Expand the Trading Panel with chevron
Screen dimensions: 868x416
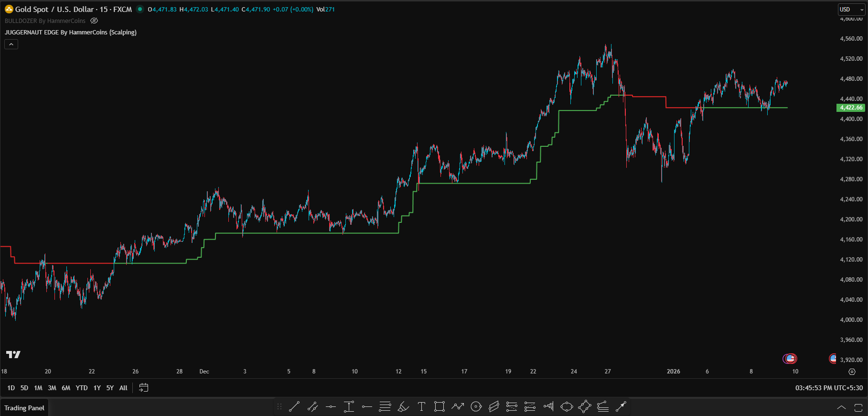[x=841, y=408]
